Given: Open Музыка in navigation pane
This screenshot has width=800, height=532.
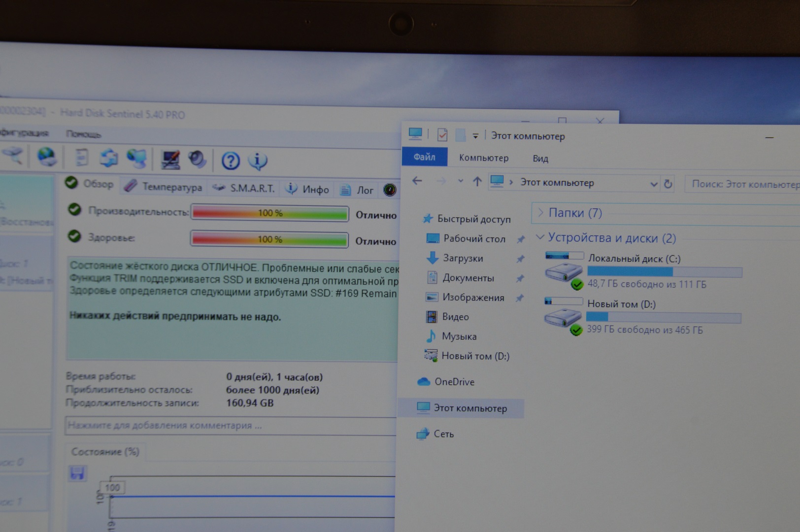Looking at the screenshot, I should click(x=451, y=336).
